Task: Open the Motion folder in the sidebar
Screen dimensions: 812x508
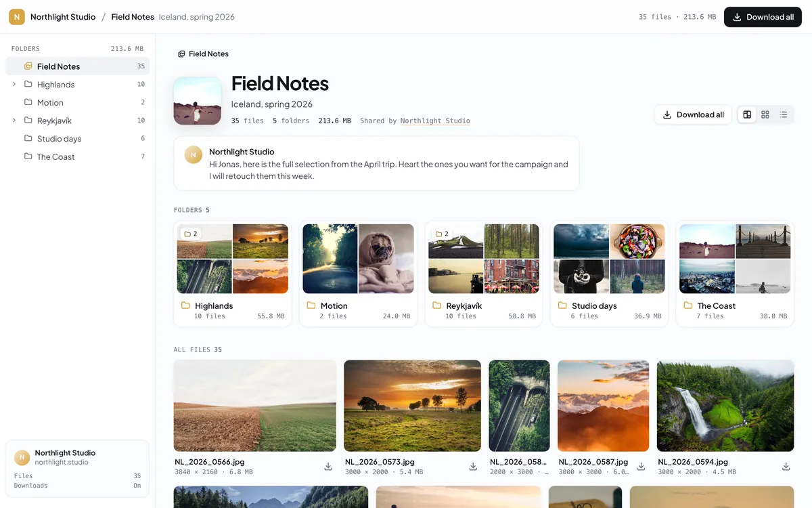Action: [x=77, y=102]
